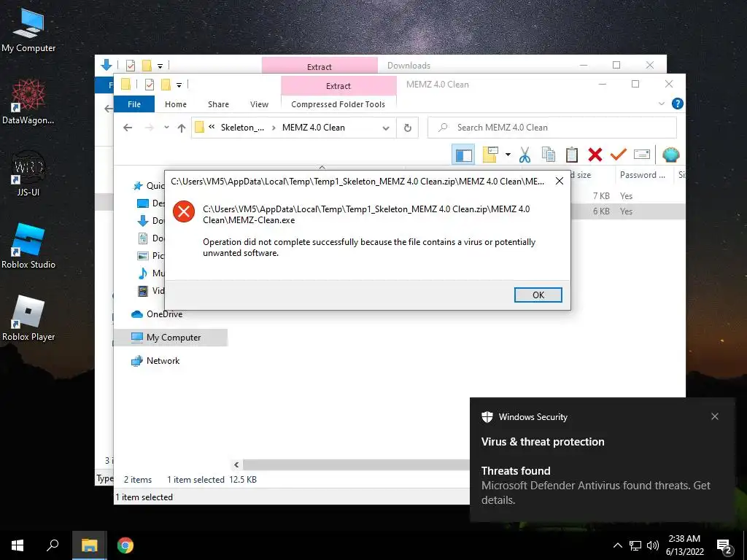Expand the address bar history dropdown
Image resolution: width=747 pixels, height=560 pixels.
point(386,128)
